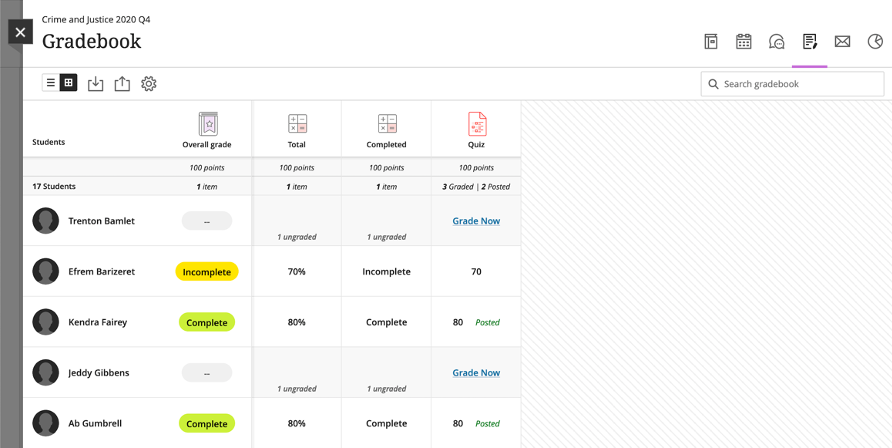Select Kendra Fairey's Completed column cell

point(386,322)
